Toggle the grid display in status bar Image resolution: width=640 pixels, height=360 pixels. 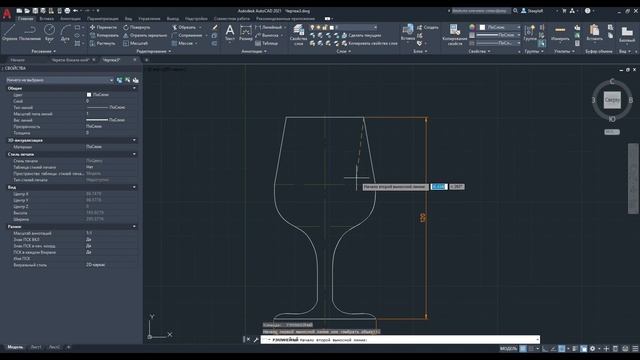click(523, 349)
